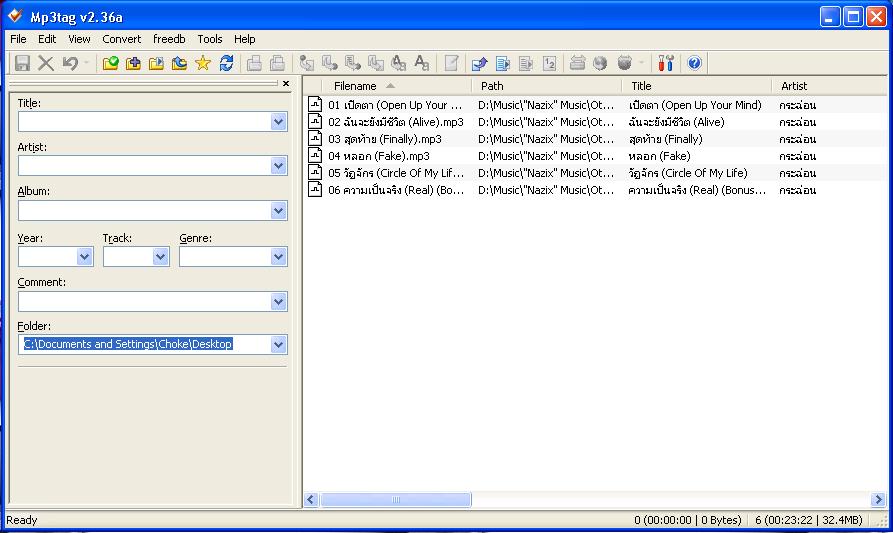893x533 pixels.
Task: Click the horizontal scrollbar thumb
Action: coord(396,499)
